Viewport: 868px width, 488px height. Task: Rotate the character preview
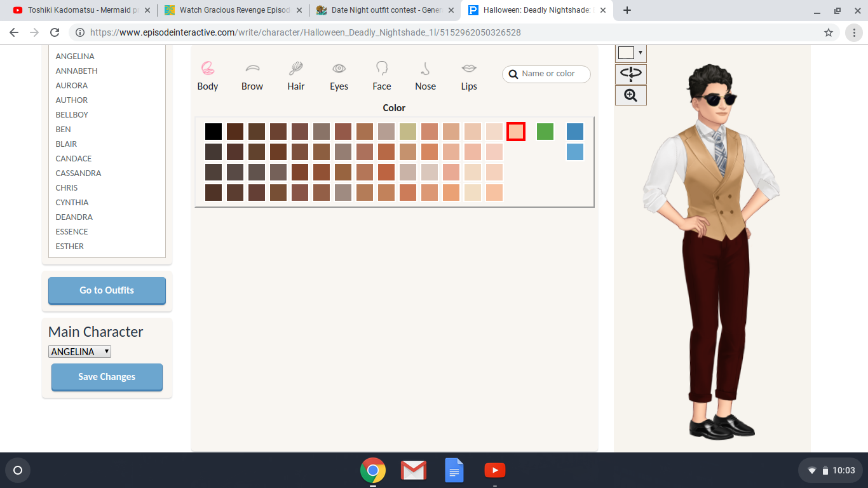[630, 74]
